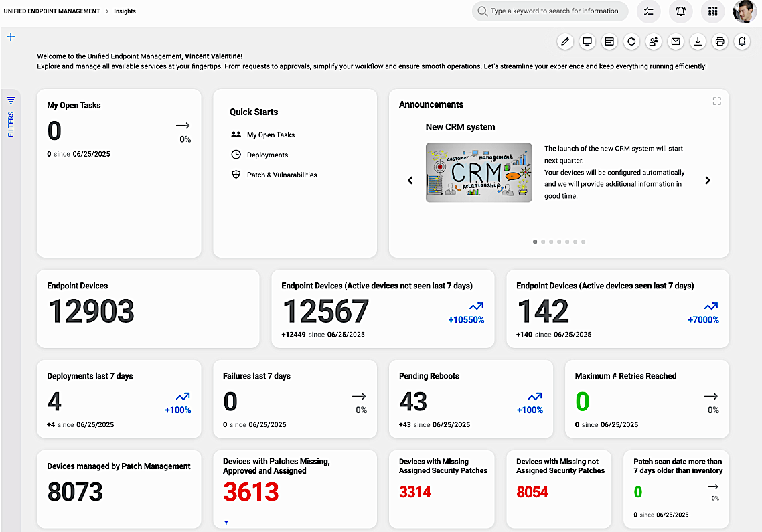
Task: Open the app grid launcher
Action: click(712, 11)
